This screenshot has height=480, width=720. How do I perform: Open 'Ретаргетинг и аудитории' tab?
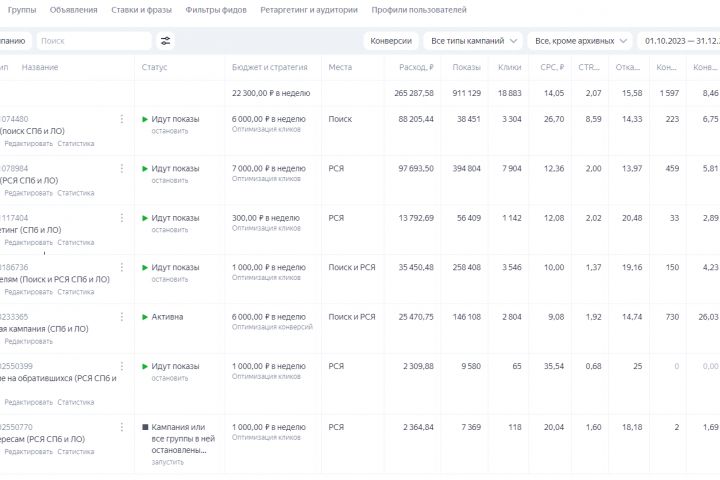309,10
